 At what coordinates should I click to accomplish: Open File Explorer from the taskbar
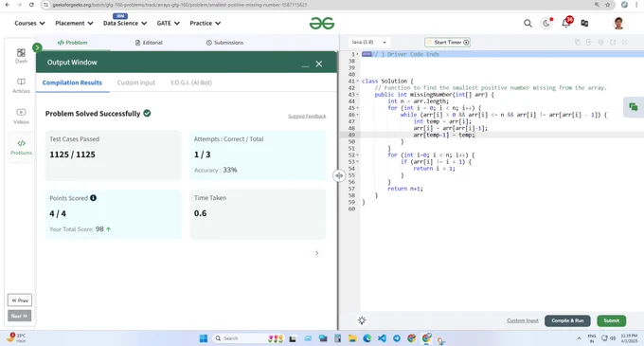pyautogui.click(x=352, y=338)
